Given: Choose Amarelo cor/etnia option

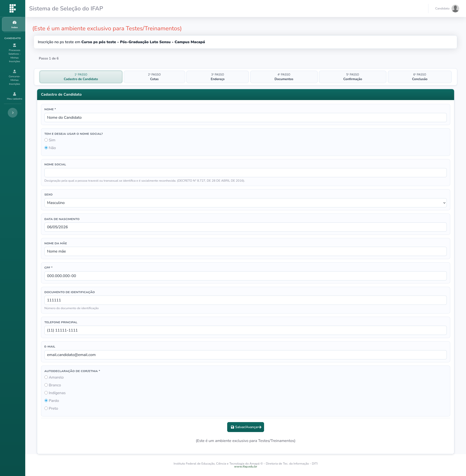Looking at the screenshot, I should 46,377.
